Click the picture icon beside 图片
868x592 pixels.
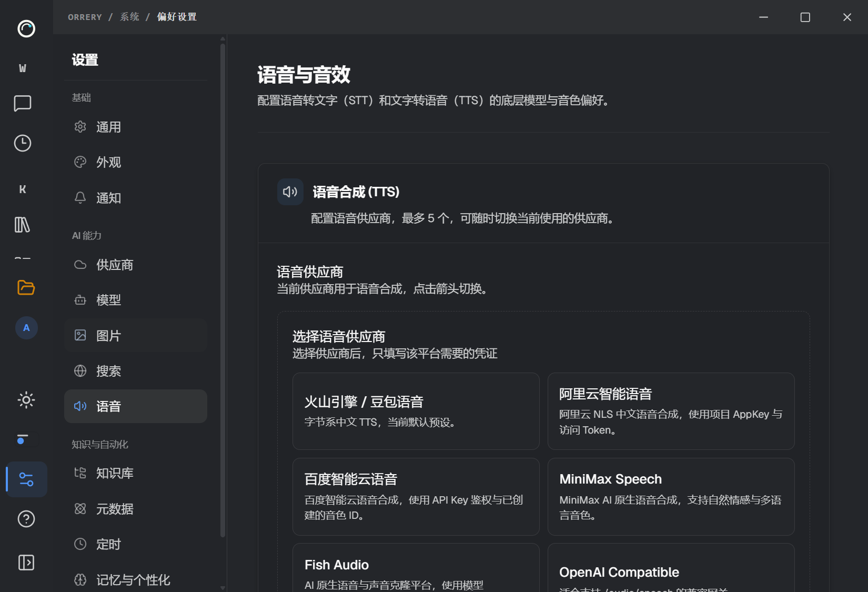click(80, 335)
